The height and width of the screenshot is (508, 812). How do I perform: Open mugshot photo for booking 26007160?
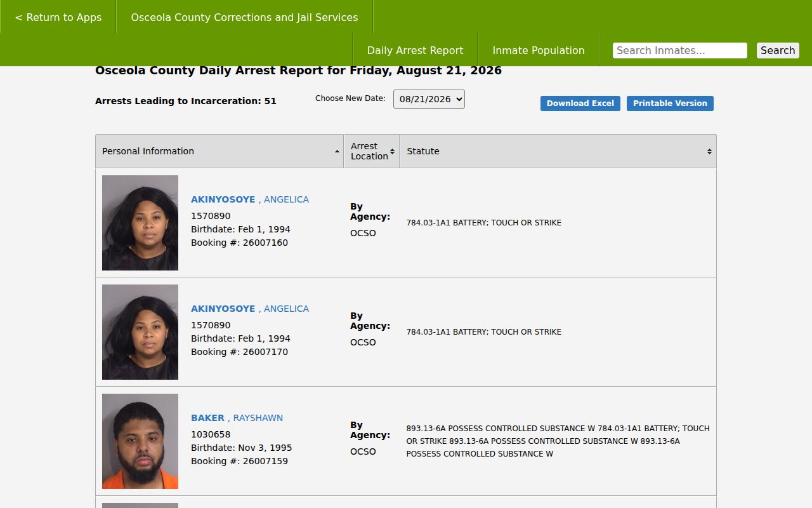[x=140, y=223]
